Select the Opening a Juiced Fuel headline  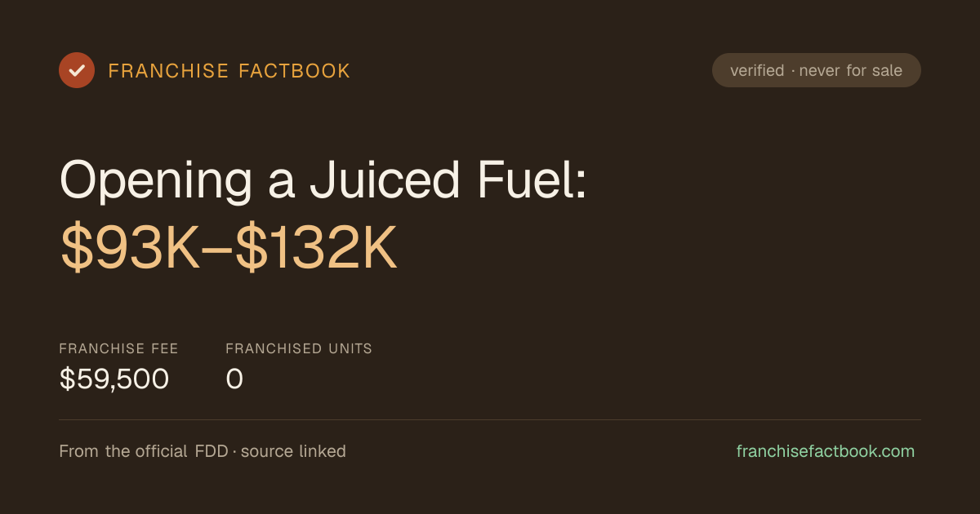point(323,179)
